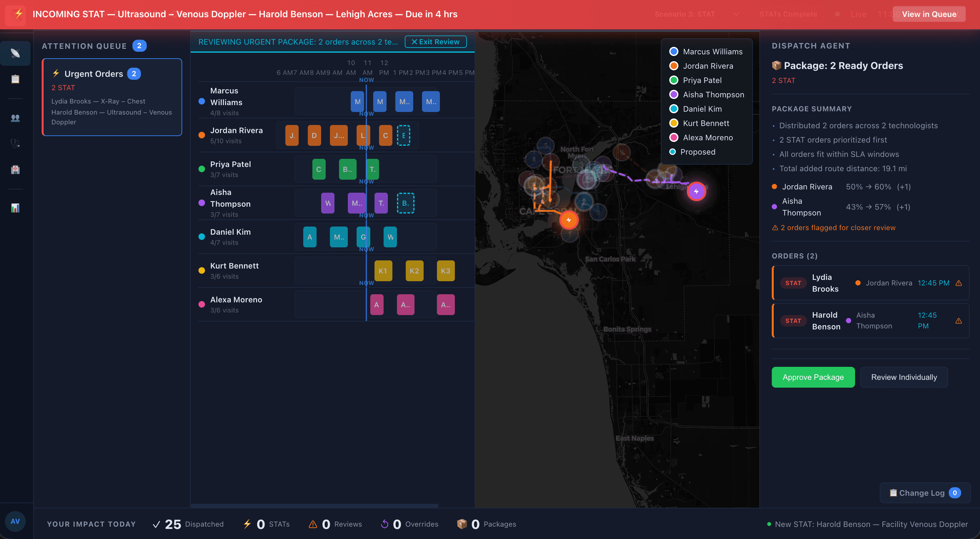Open the analytics bar chart icon in sidebar
The height and width of the screenshot is (539, 980).
click(x=15, y=208)
